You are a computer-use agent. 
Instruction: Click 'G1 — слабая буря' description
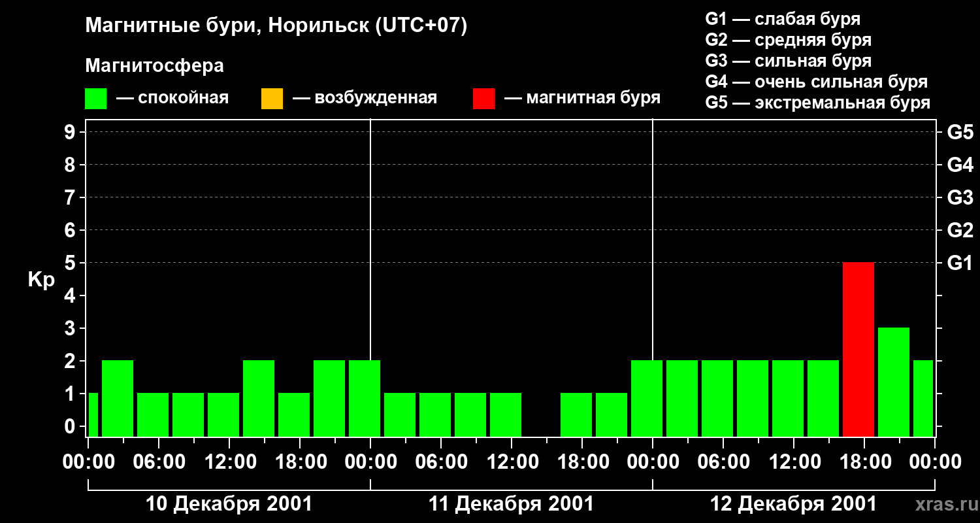[783, 19]
